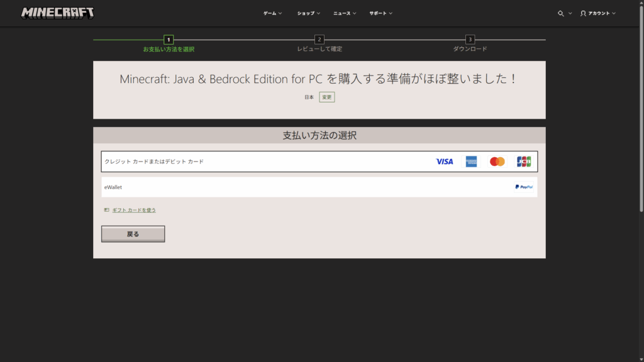Select credit or debit card payment option
The height and width of the screenshot is (362, 644).
pos(319,162)
